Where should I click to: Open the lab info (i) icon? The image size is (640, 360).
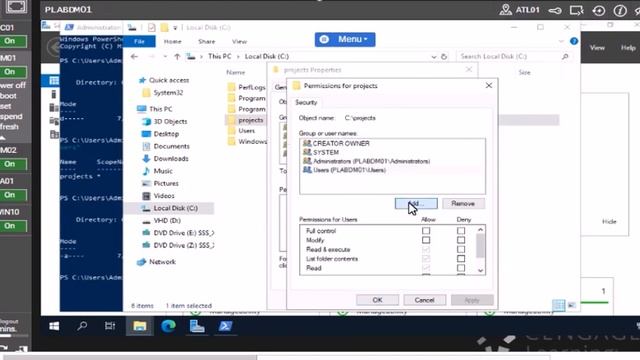(620, 10)
